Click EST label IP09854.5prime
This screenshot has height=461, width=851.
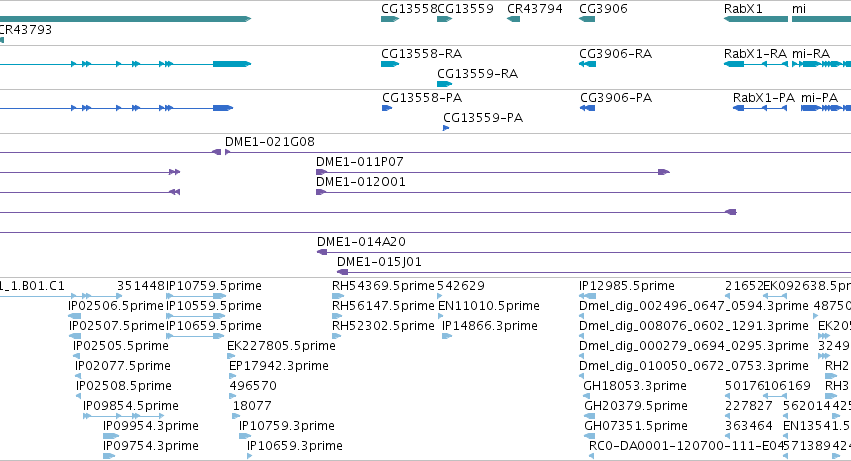tap(131, 406)
